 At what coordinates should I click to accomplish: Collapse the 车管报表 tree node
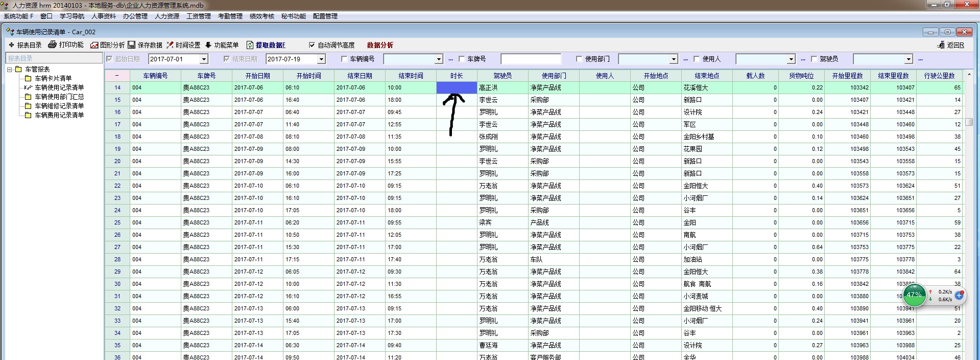click(9, 69)
